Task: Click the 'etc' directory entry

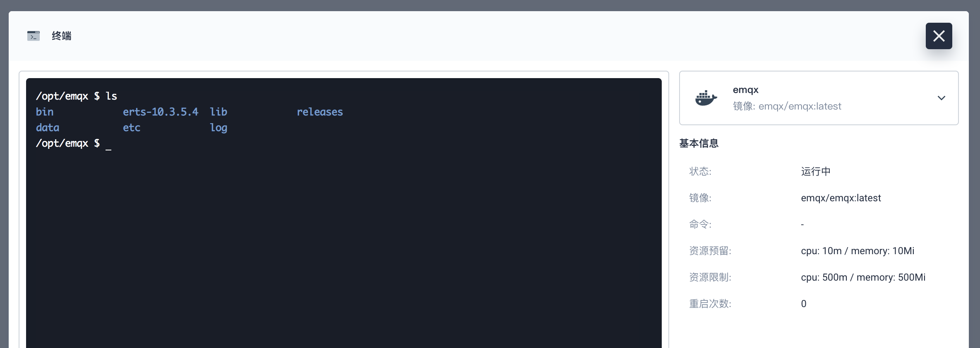Action: [132, 128]
